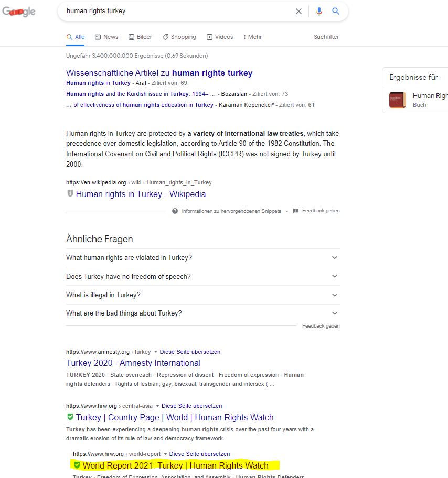Viewport: 448px width, 478px height.
Task: Click the green shield icon beside World Report 2021
Action: click(77, 465)
